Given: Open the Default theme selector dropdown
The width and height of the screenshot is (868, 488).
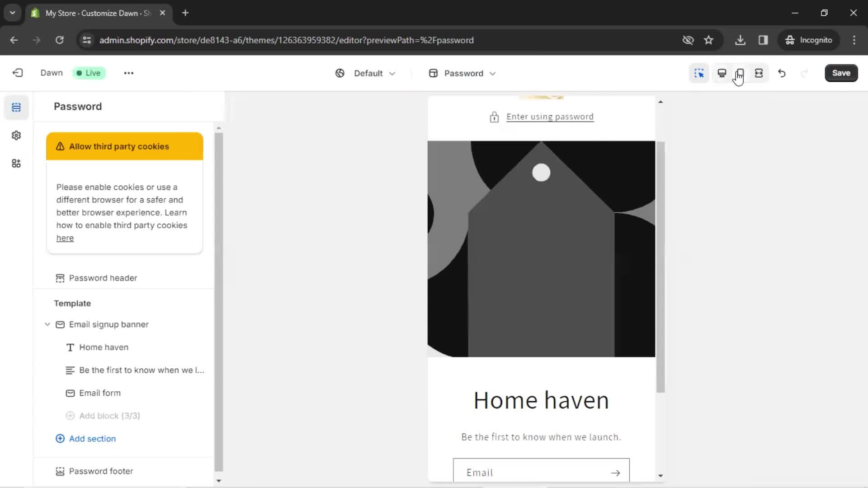Looking at the screenshot, I should pyautogui.click(x=365, y=73).
